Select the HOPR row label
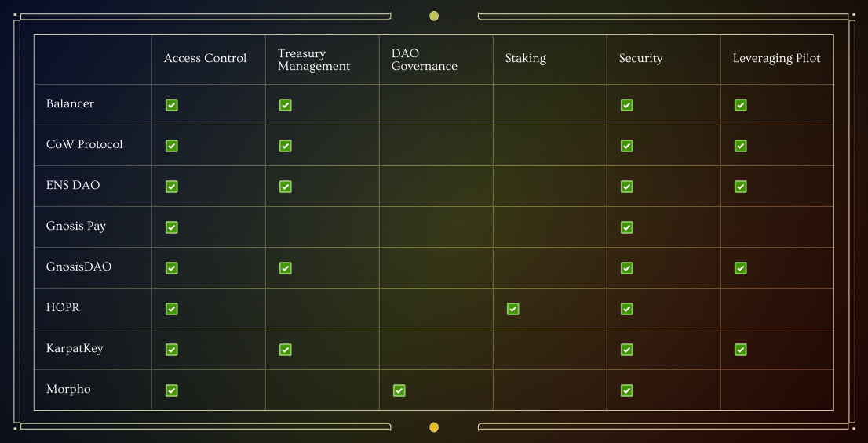 click(63, 307)
